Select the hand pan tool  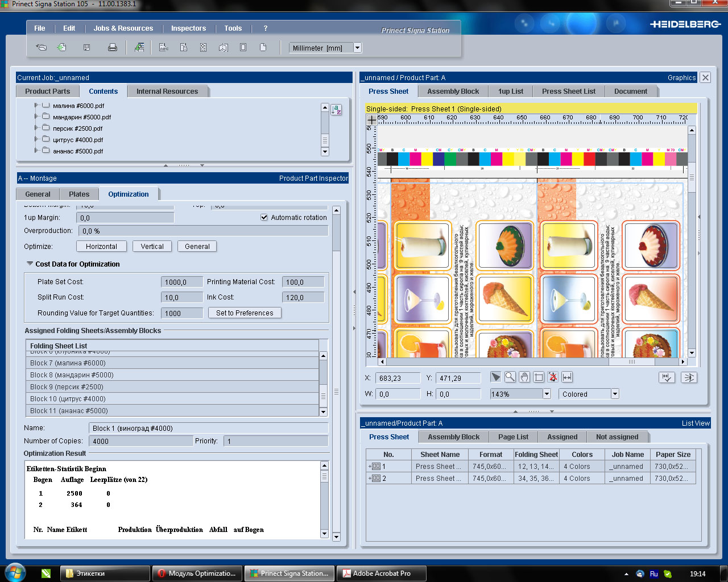524,377
